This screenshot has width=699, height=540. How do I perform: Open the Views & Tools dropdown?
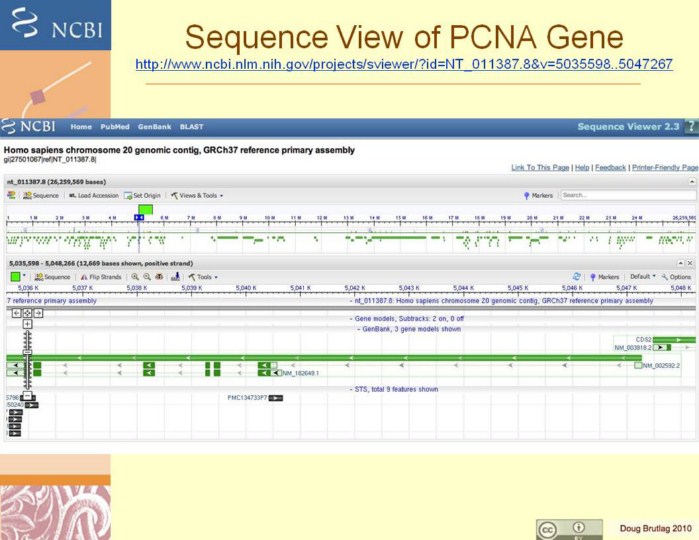point(197,196)
